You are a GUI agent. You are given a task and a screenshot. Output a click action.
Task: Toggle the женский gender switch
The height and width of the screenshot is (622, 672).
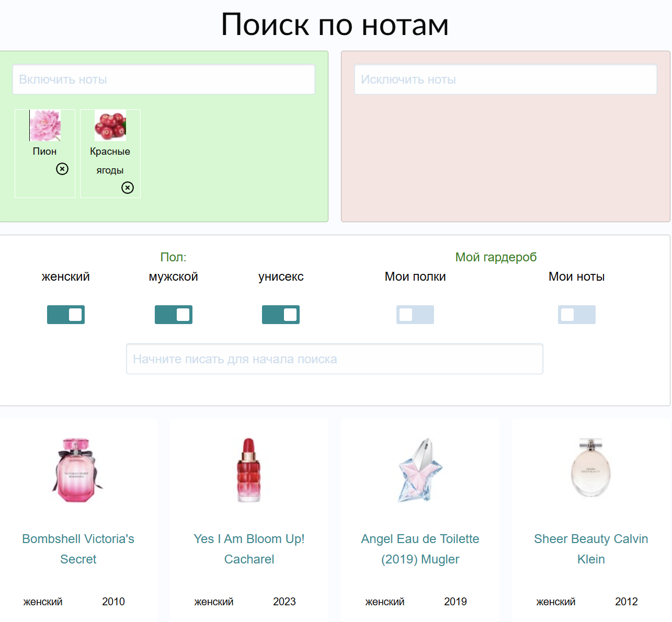[x=66, y=315]
